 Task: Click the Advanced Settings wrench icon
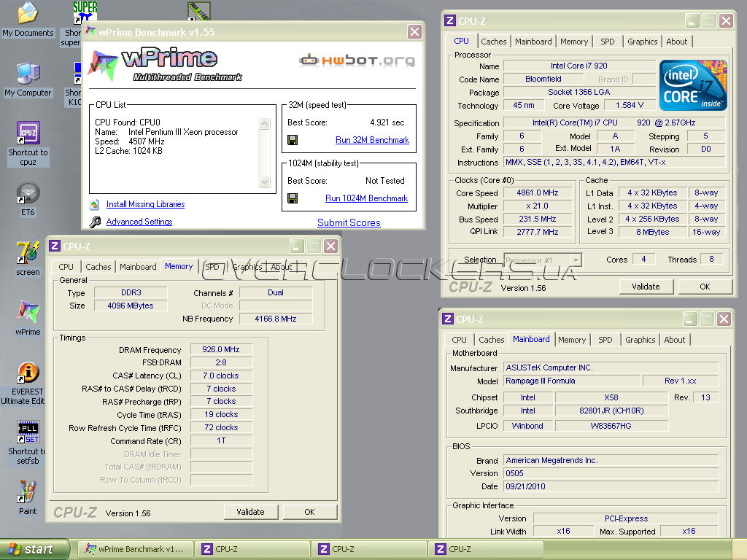95,222
